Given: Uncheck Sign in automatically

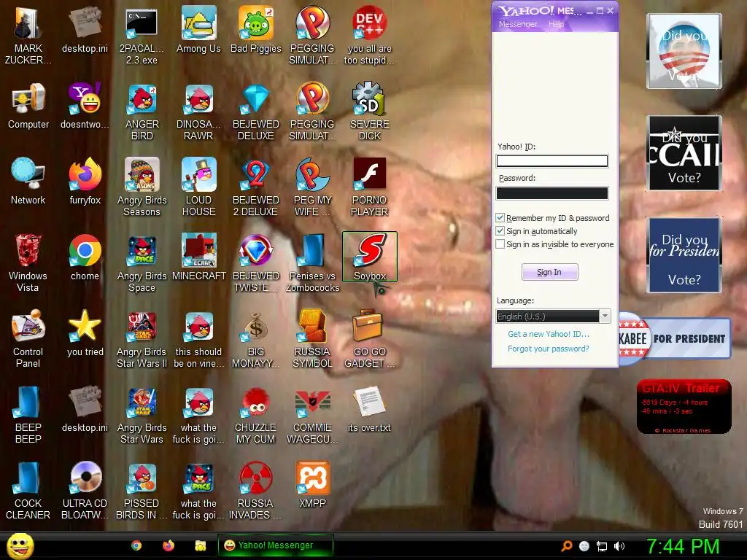Looking at the screenshot, I should point(500,231).
